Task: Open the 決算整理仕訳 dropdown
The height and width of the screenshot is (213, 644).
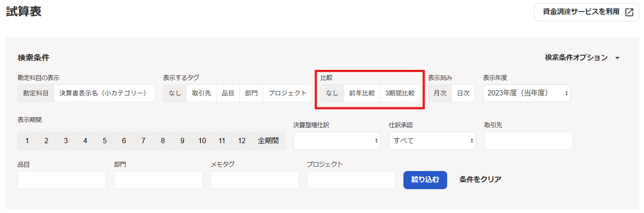Action: click(337, 141)
